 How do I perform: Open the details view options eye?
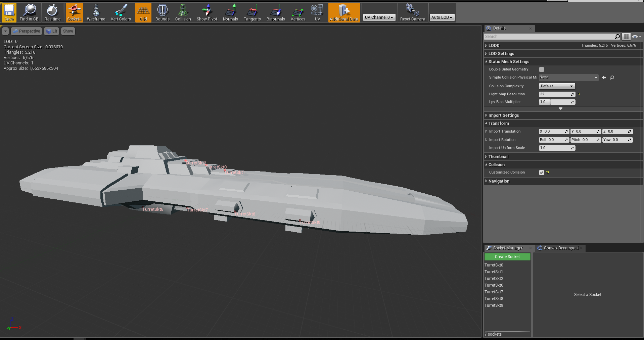tap(637, 37)
